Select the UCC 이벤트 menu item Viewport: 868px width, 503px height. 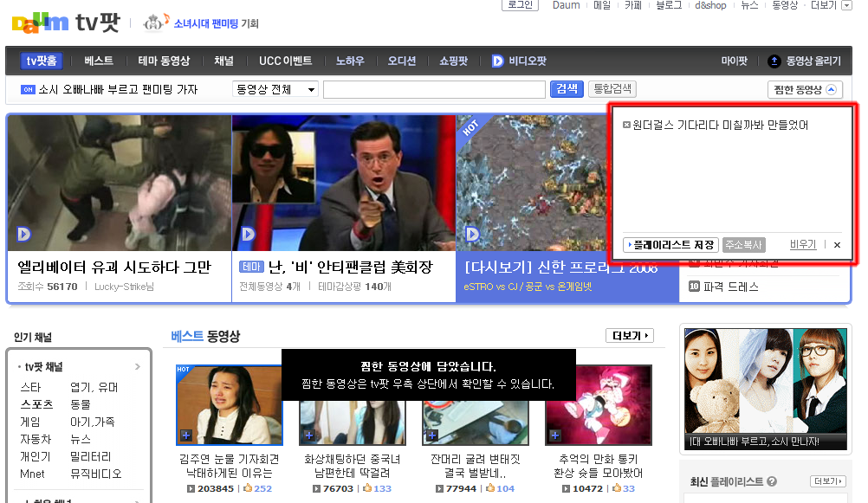pyautogui.click(x=286, y=61)
